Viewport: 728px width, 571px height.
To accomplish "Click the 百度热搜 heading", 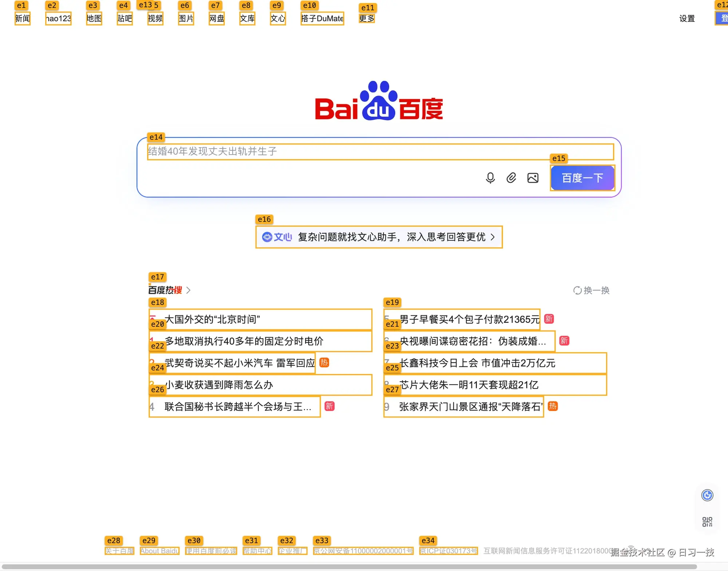I will pos(165,290).
